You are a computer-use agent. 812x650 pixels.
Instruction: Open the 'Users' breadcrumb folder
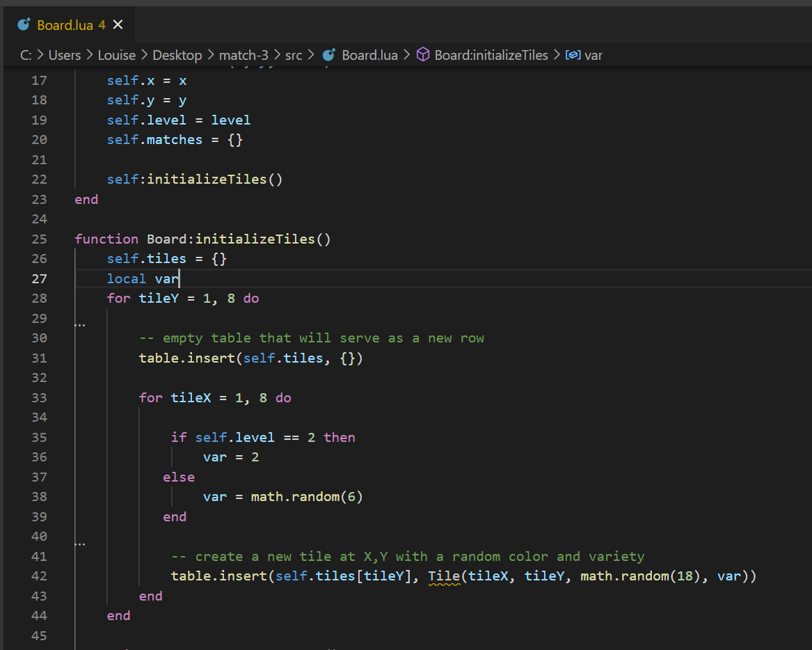pyautogui.click(x=65, y=55)
